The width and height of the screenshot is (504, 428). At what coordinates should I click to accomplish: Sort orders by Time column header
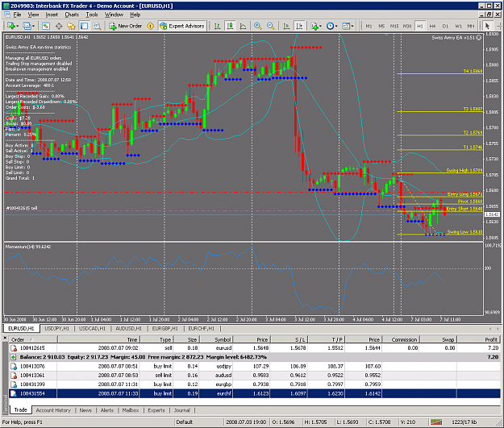(98, 339)
